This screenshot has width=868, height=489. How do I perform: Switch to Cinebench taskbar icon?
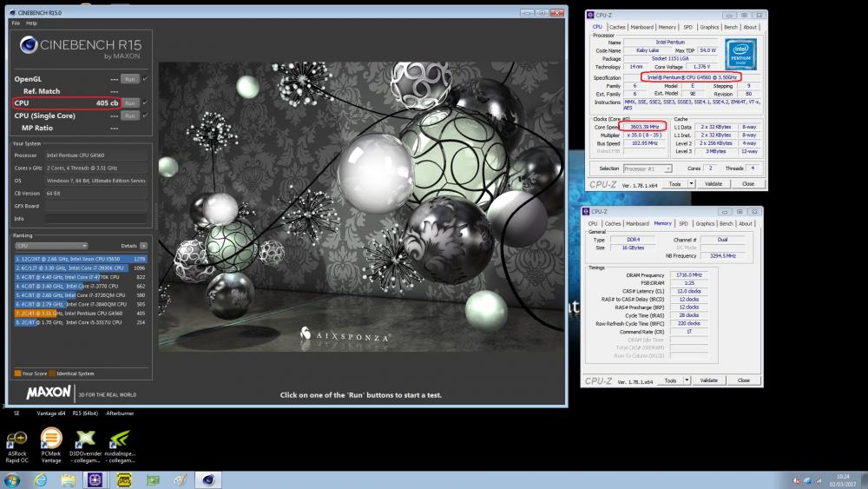pyautogui.click(x=208, y=479)
